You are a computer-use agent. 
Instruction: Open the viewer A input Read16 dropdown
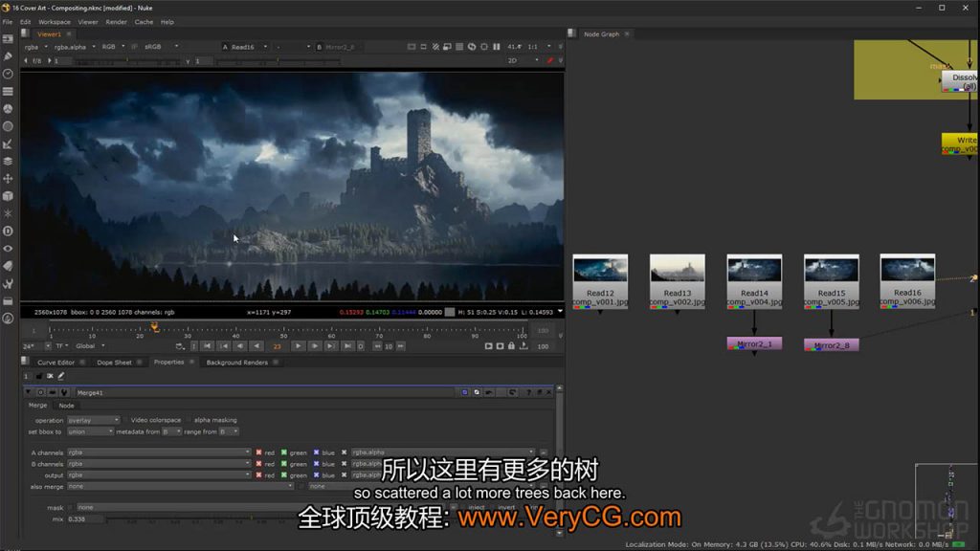coord(245,47)
